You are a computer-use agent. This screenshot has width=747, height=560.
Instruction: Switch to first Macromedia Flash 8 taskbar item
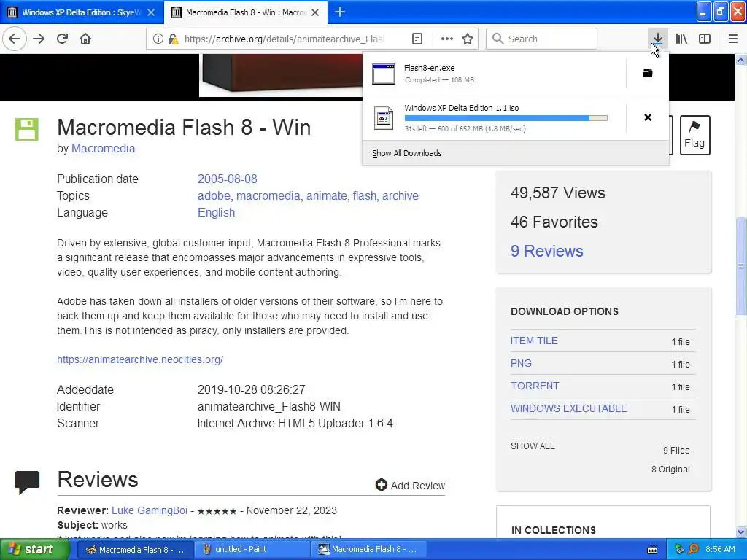pos(135,550)
